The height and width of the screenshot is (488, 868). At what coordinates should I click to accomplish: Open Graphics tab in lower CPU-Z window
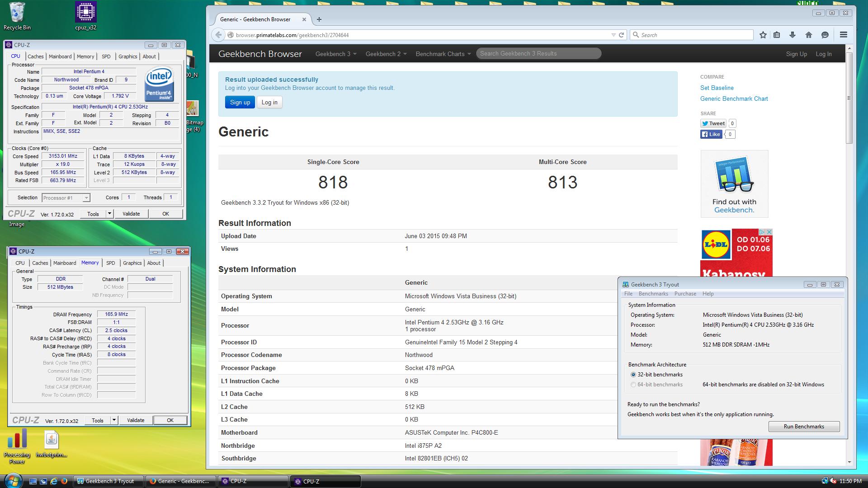(132, 263)
